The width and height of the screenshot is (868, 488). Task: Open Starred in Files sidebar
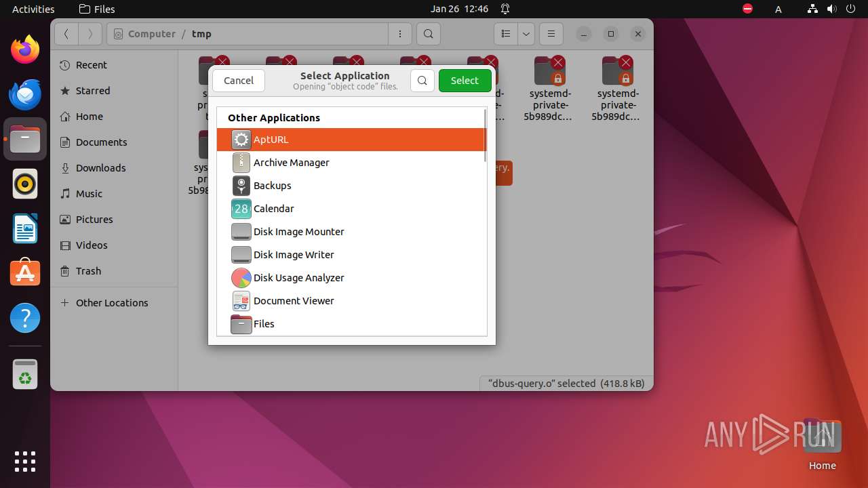point(114,91)
